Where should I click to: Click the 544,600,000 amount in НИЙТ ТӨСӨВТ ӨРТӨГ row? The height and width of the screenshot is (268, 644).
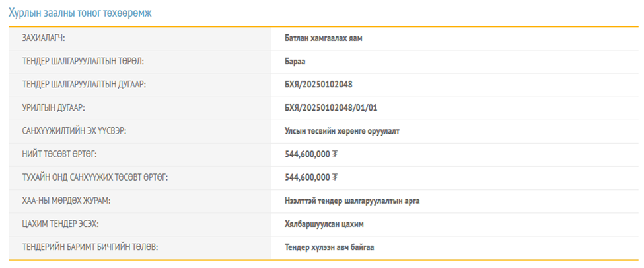click(x=307, y=154)
